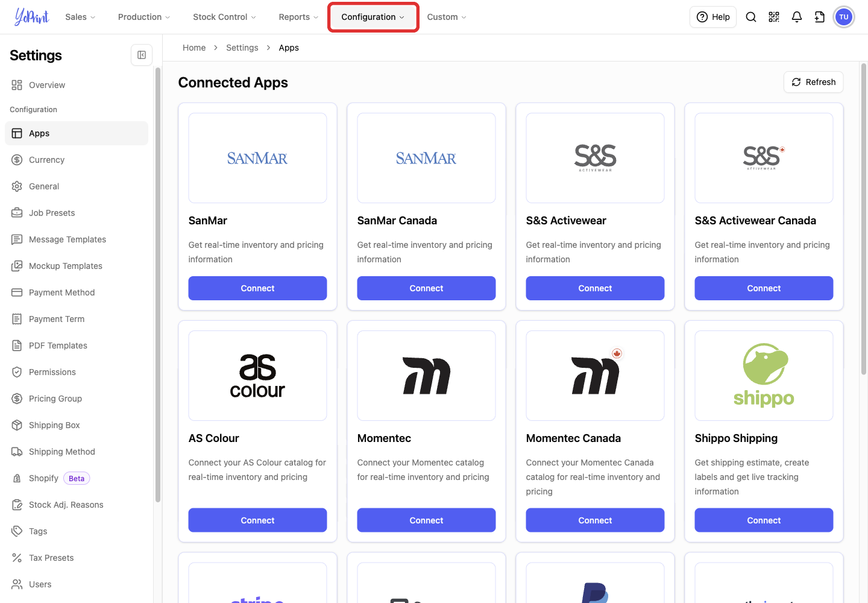Open the Reports dropdown menu
Viewport: 868px width, 603px height.
[x=298, y=17]
